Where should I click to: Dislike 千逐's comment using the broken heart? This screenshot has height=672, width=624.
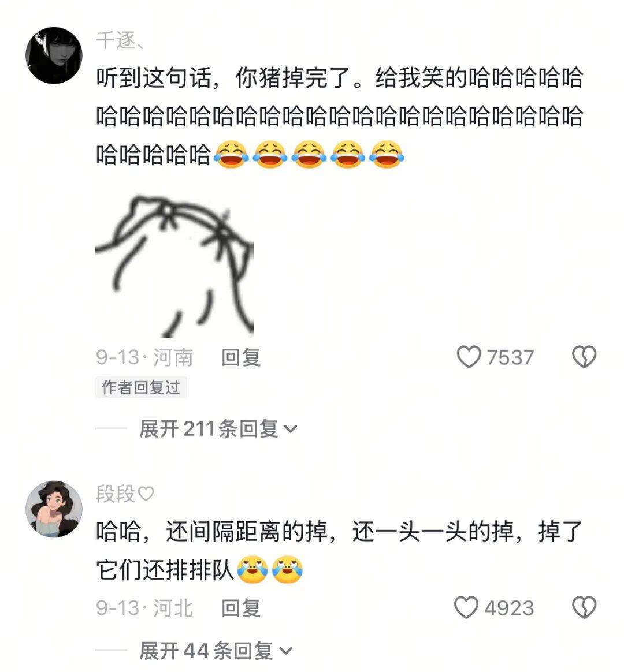tap(584, 357)
